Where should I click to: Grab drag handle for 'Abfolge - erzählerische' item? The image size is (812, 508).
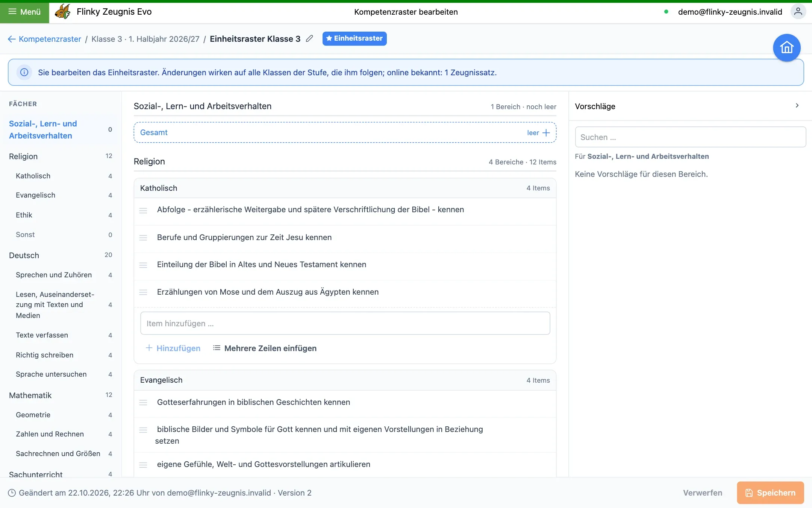143,210
